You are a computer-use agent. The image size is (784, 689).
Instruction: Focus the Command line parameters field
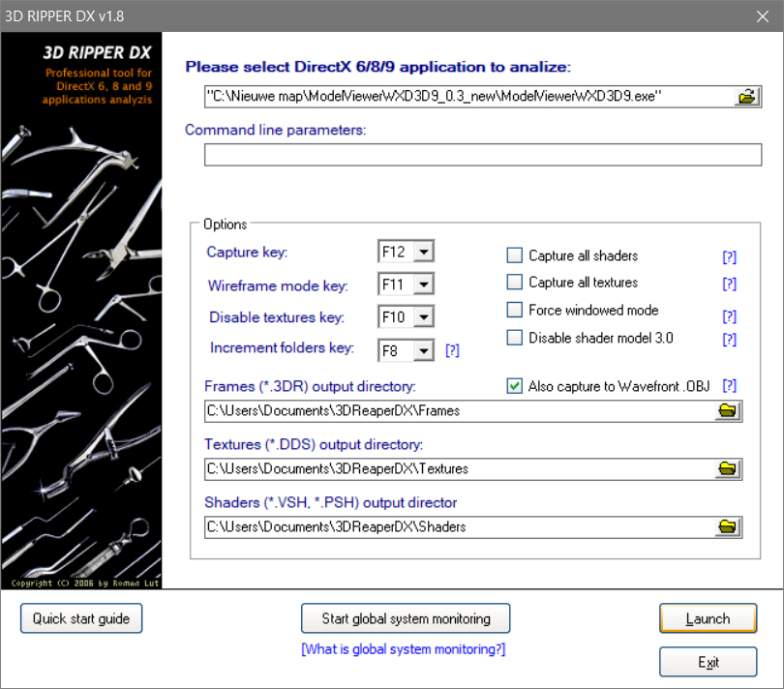tap(483, 155)
